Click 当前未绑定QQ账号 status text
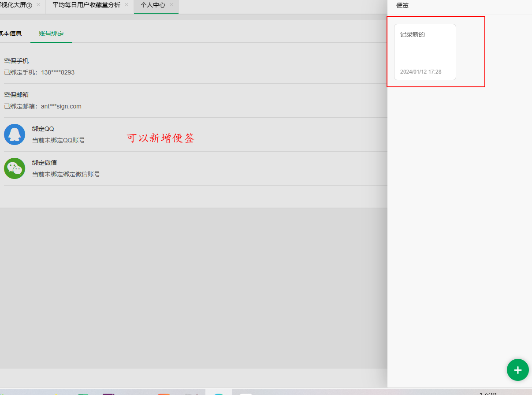This screenshot has width=532, height=395. [59, 140]
